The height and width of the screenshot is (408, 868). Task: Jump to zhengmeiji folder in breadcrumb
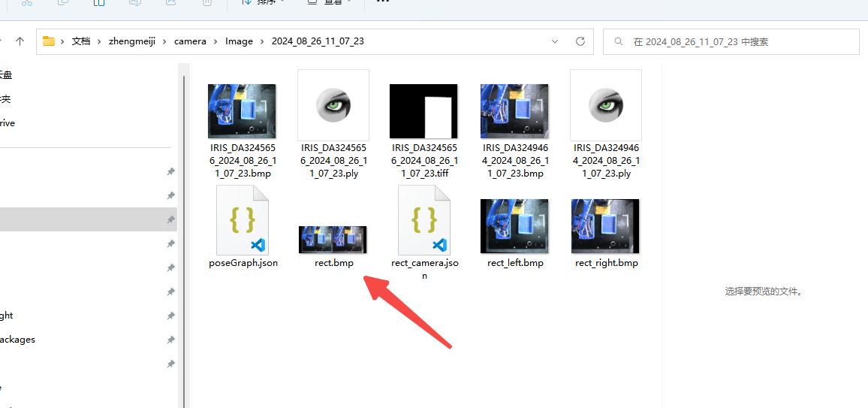(x=131, y=41)
